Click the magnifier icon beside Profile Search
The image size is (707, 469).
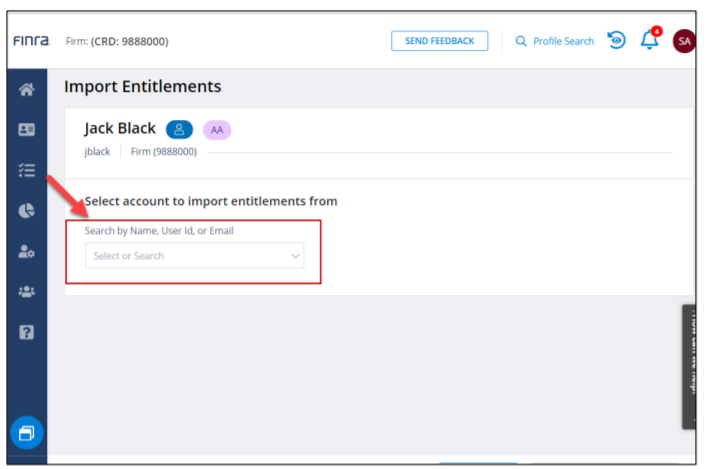(521, 41)
